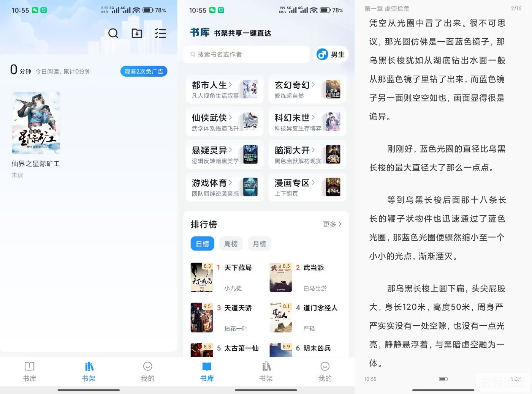Viewport: 532px width, 394px height.
Task: Tap author name 白马出淤
Action: pos(315,288)
